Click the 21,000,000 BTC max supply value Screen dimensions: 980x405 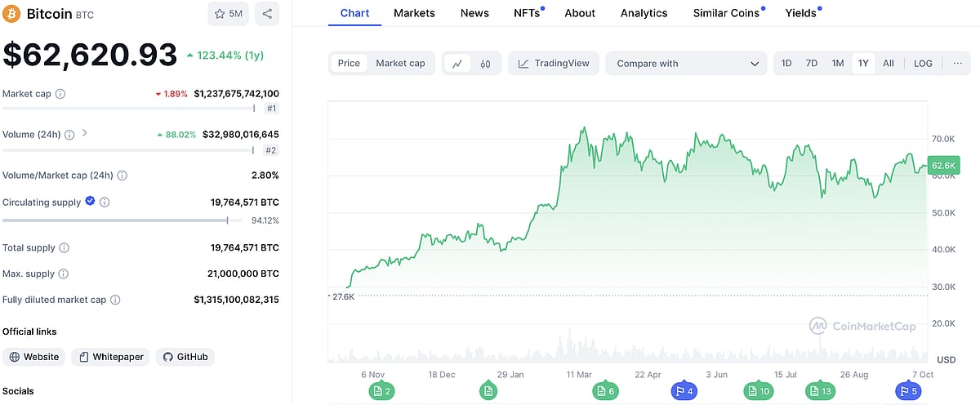pos(243,274)
